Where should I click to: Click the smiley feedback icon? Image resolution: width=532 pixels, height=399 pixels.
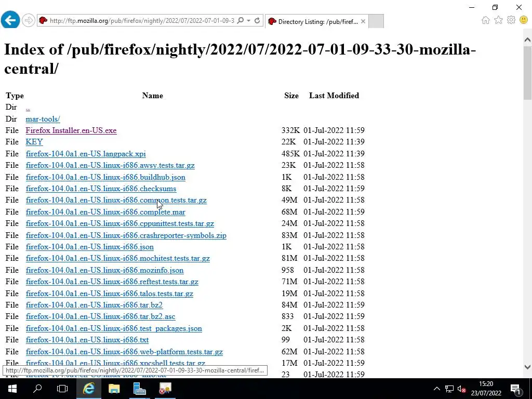coord(524,20)
